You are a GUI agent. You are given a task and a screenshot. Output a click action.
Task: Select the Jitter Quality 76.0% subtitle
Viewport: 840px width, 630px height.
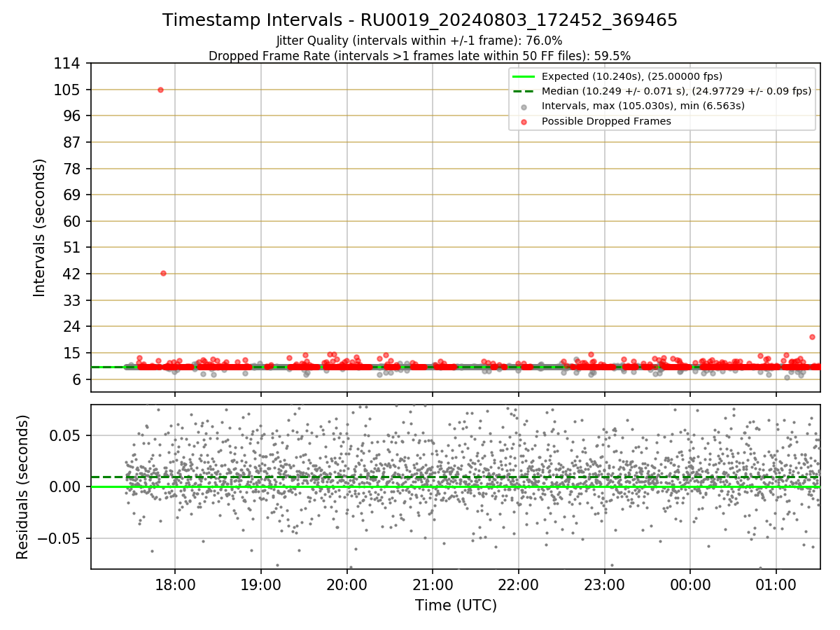(x=420, y=41)
